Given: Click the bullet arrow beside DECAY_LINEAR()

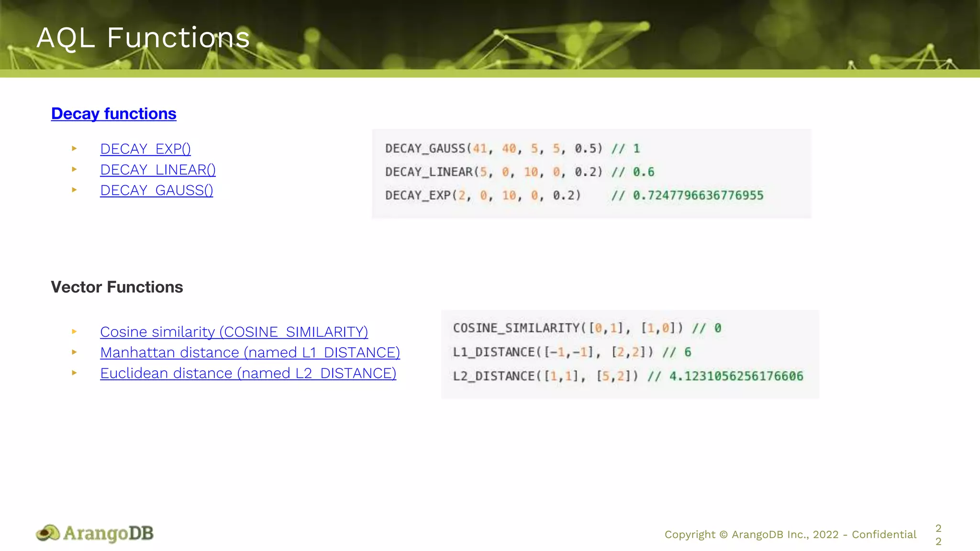Looking at the screenshot, I should 74,169.
